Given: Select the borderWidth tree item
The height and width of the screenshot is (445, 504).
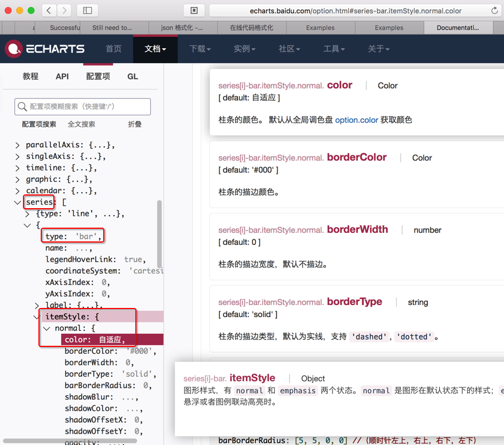Looking at the screenshot, I should pos(99,362).
